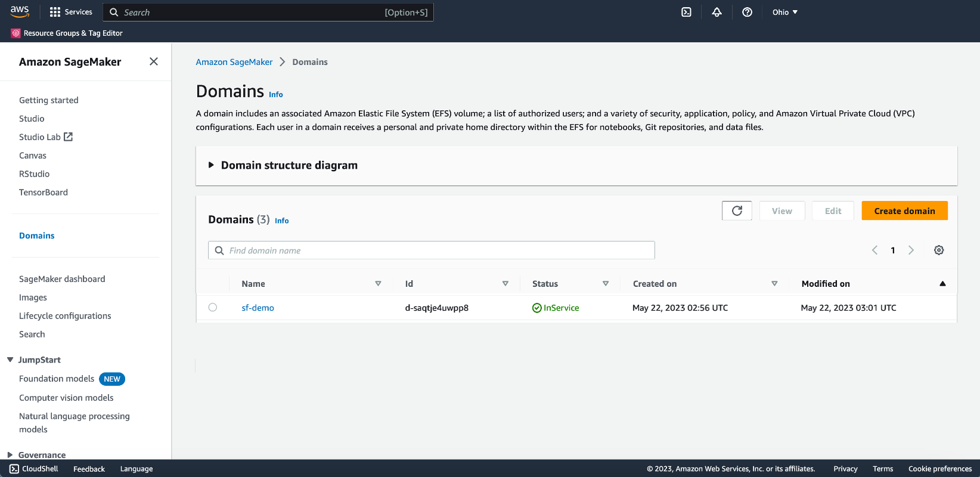This screenshot has height=477, width=980.
Task: Click the Find domain name field
Action: click(x=432, y=250)
